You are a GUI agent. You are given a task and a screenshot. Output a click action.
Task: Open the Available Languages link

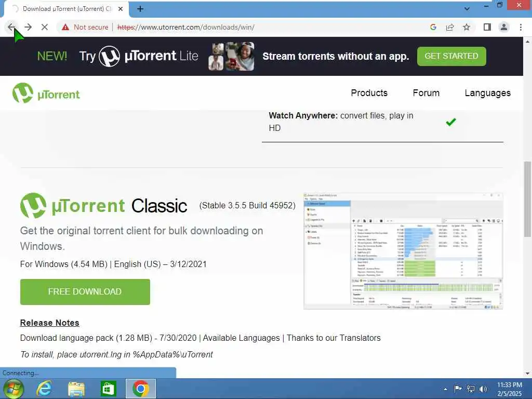(241, 338)
